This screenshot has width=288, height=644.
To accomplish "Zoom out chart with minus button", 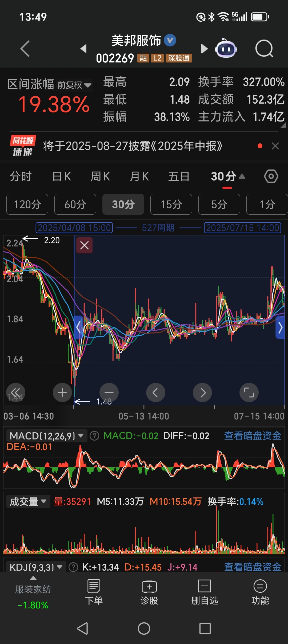I will 109,392.
